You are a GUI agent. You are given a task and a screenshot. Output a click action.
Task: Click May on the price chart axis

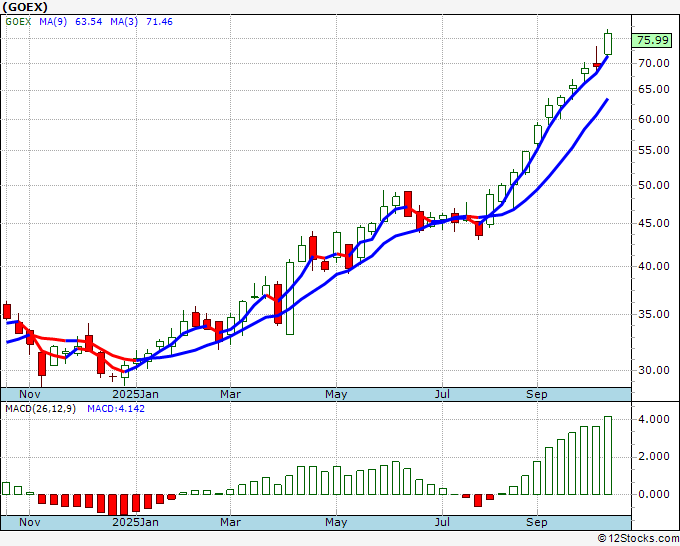336,394
